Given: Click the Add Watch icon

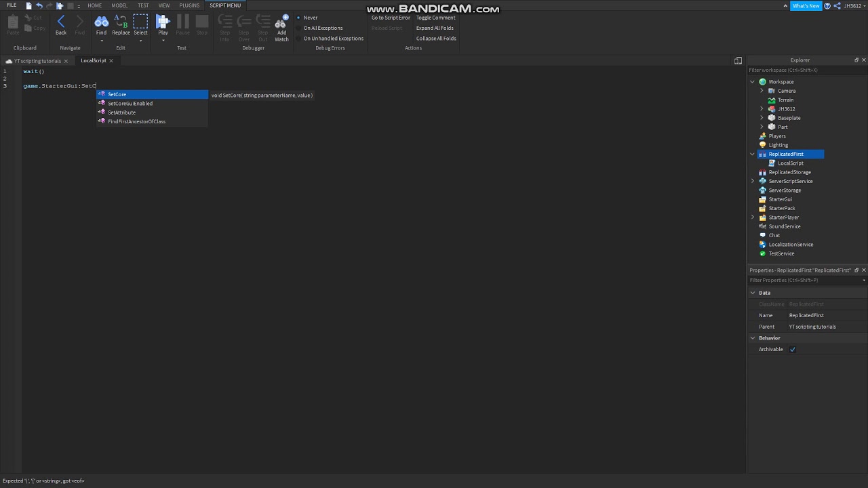Looking at the screenshot, I should pos(281,22).
